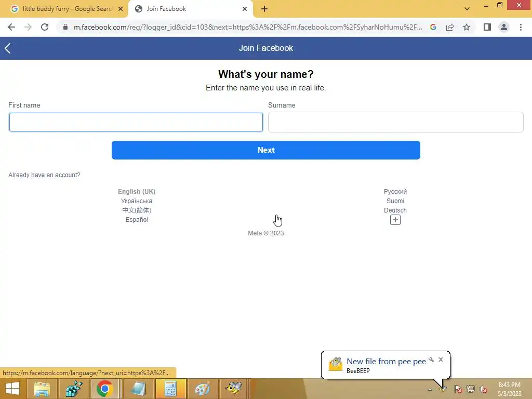This screenshot has width=532, height=399.
Task: Click the network tray icon
Action: point(471,389)
